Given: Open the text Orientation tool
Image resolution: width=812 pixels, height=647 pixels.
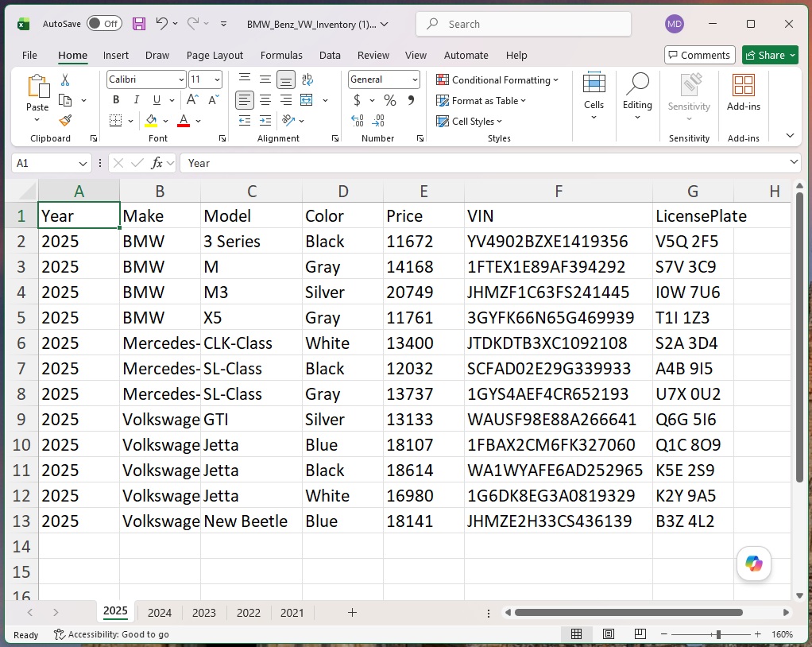Looking at the screenshot, I should click(288, 121).
